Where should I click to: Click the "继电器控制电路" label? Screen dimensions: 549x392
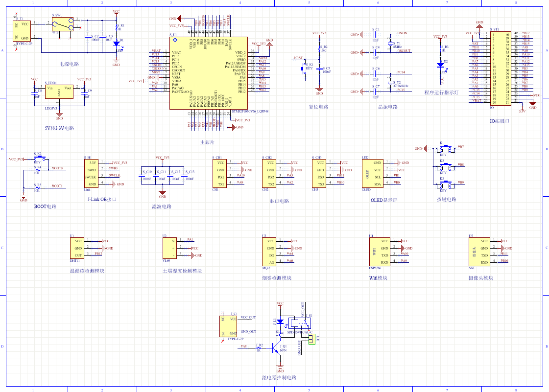[279, 378]
